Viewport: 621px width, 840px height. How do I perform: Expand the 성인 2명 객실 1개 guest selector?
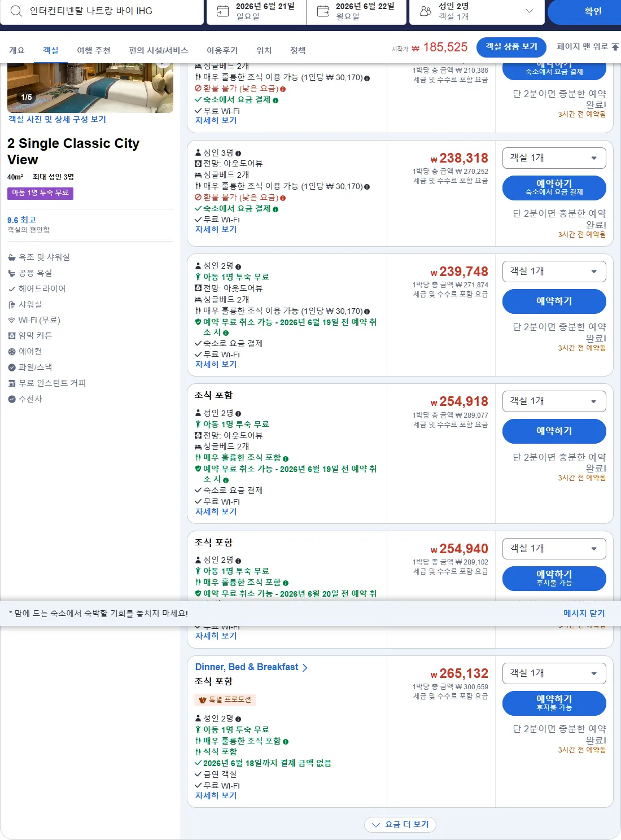[477, 11]
